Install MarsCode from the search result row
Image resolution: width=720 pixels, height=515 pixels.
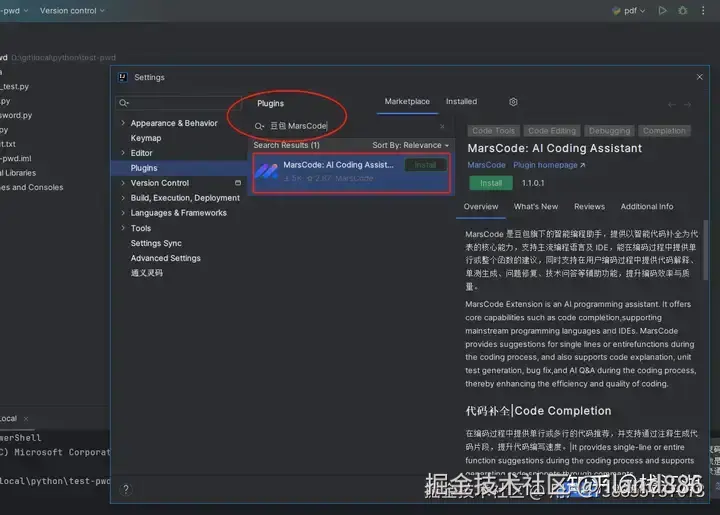tap(425, 165)
